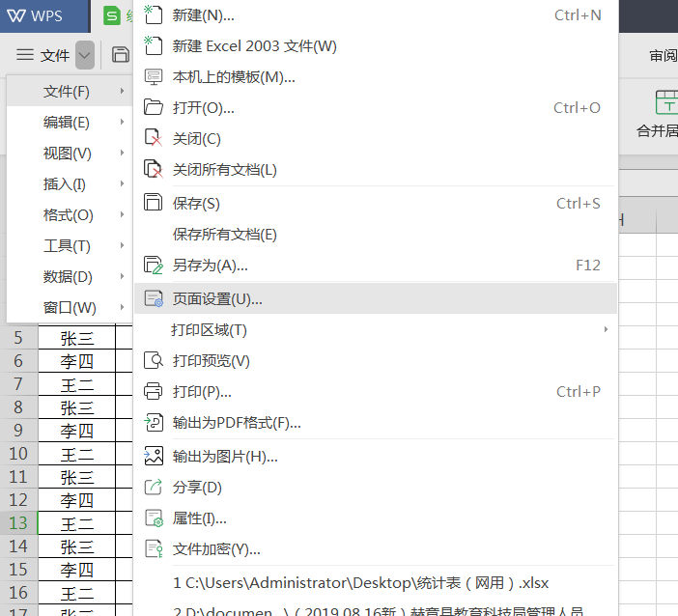Click cell 李四 in row 12

[77, 500]
